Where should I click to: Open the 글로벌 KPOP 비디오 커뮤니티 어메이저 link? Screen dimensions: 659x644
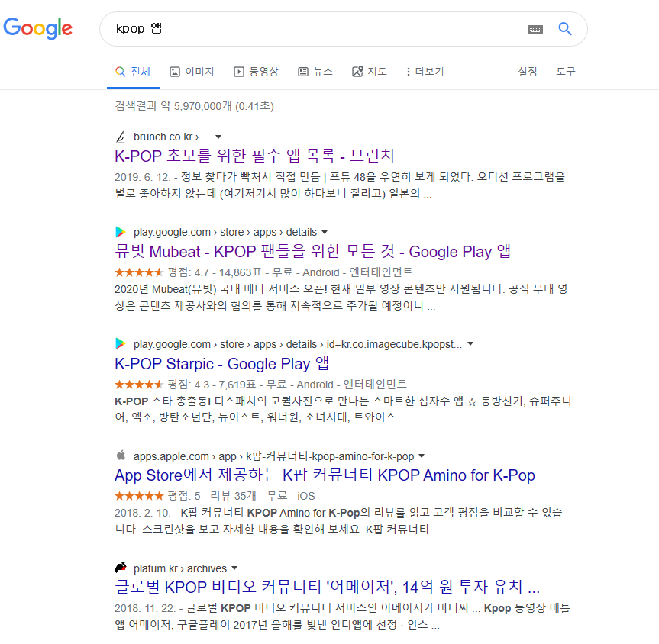(327, 587)
